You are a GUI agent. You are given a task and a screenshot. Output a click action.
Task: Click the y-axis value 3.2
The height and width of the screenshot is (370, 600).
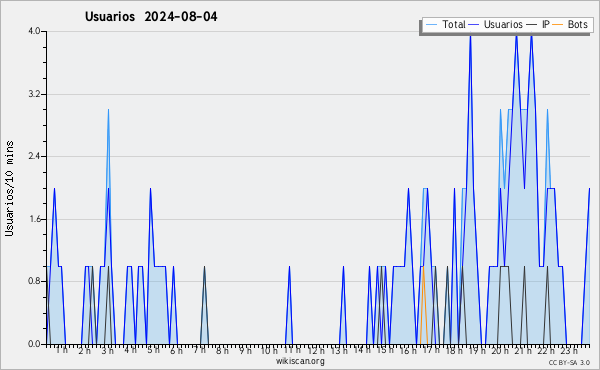click(34, 94)
